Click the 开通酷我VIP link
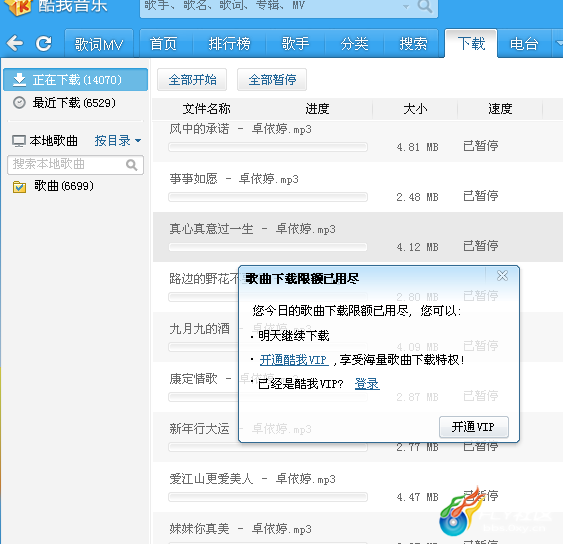The image size is (563, 544). (294, 360)
